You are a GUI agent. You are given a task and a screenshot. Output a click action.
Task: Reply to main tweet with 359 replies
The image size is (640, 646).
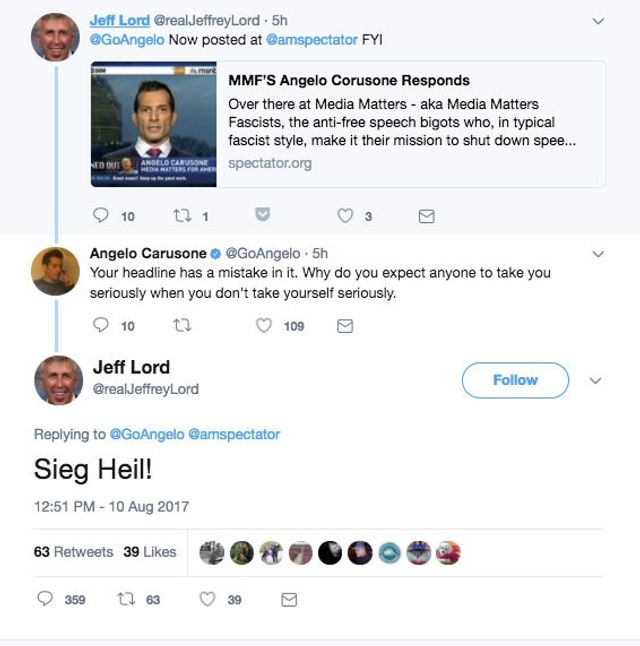[45, 599]
